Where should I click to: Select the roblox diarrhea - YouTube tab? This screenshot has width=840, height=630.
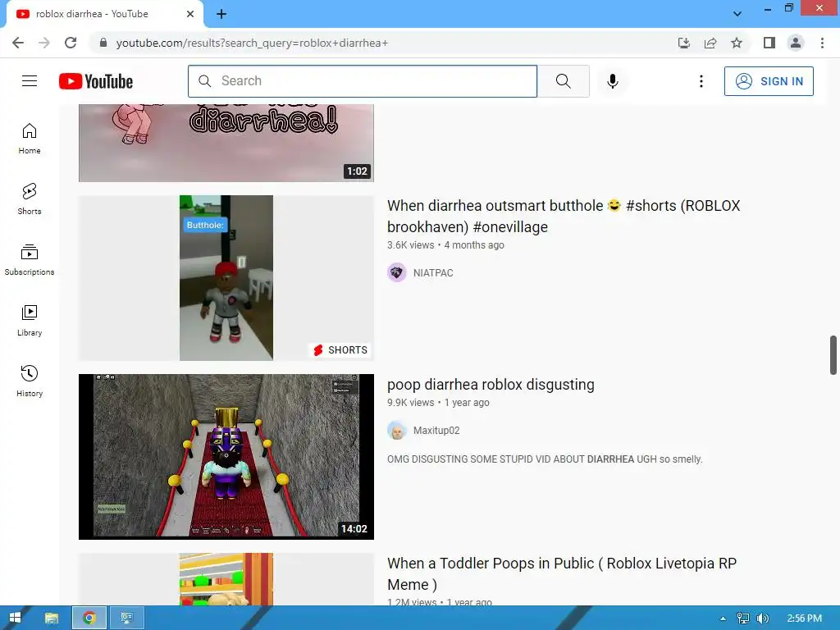105,14
